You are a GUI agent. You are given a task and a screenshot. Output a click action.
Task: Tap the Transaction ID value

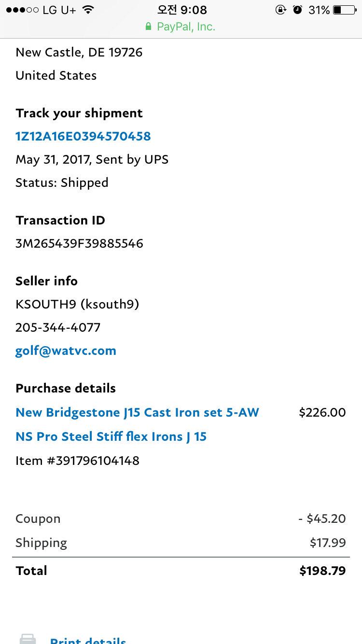click(79, 243)
